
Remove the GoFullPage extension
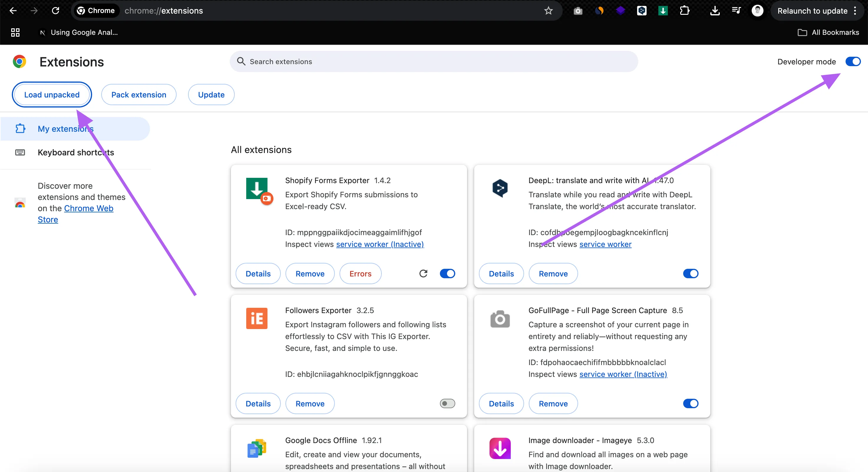pos(553,404)
